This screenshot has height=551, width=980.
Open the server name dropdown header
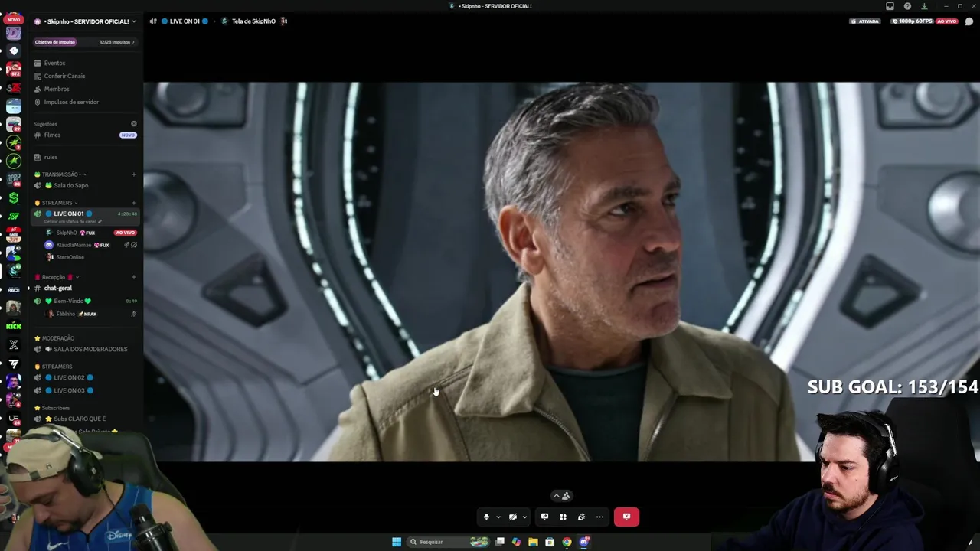(x=85, y=21)
